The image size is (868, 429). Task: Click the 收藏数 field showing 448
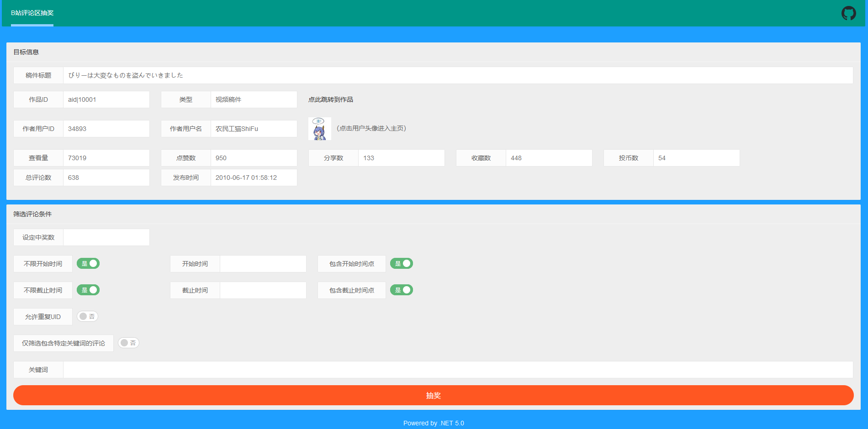point(549,158)
